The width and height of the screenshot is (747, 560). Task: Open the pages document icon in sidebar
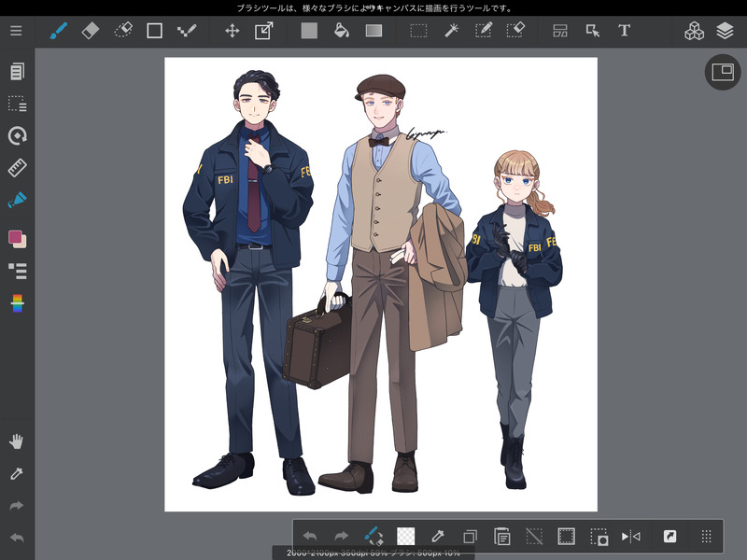click(17, 72)
